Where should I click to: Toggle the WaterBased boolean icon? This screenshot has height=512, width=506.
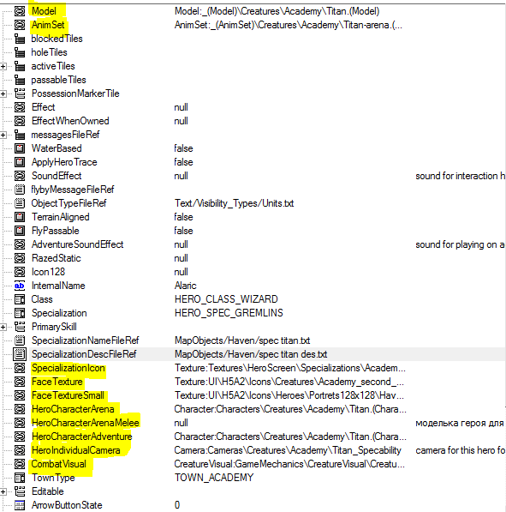[20, 148]
